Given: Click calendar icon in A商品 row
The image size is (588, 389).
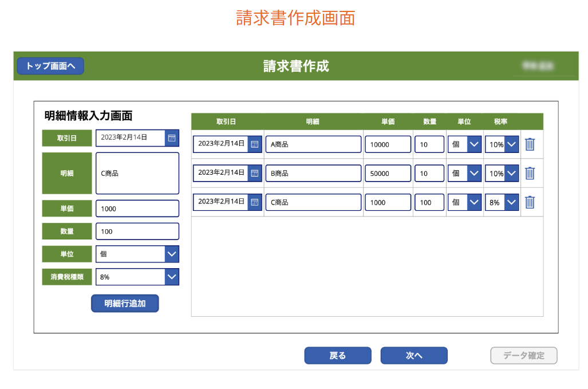Looking at the screenshot, I should point(255,144).
